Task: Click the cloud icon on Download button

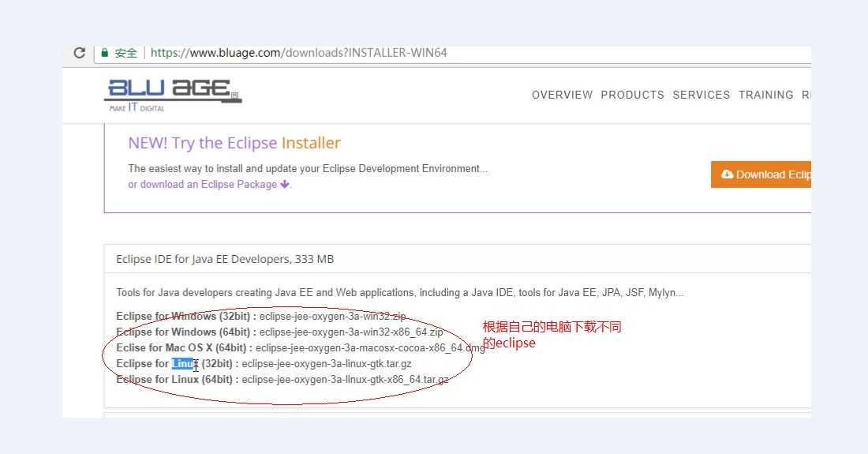Action: [727, 174]
